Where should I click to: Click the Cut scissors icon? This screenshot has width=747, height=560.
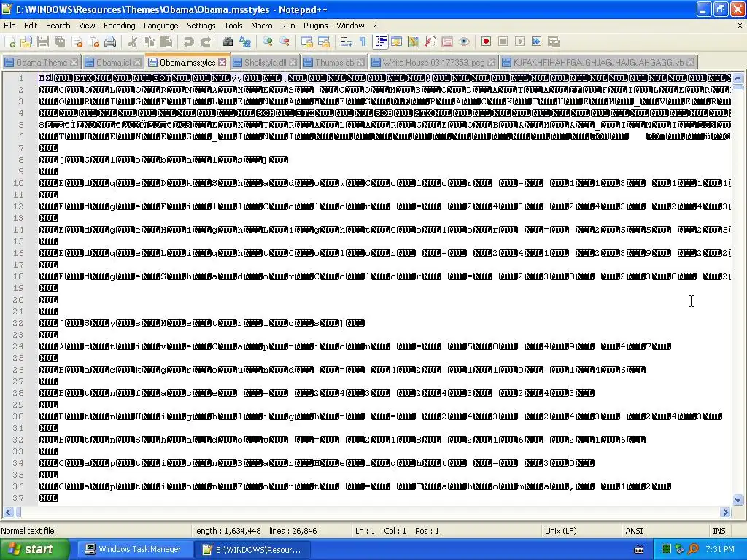pyautogui.click(x=133, y=42)
